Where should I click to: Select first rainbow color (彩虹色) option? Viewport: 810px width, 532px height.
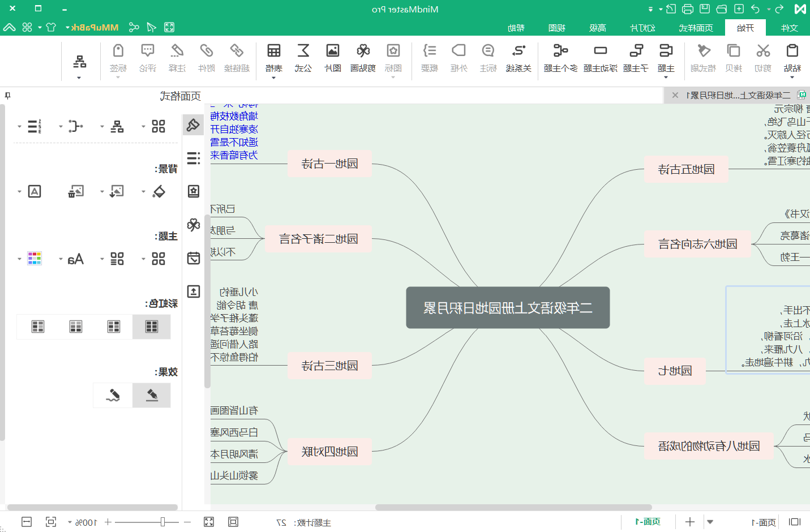coord(152,327)
